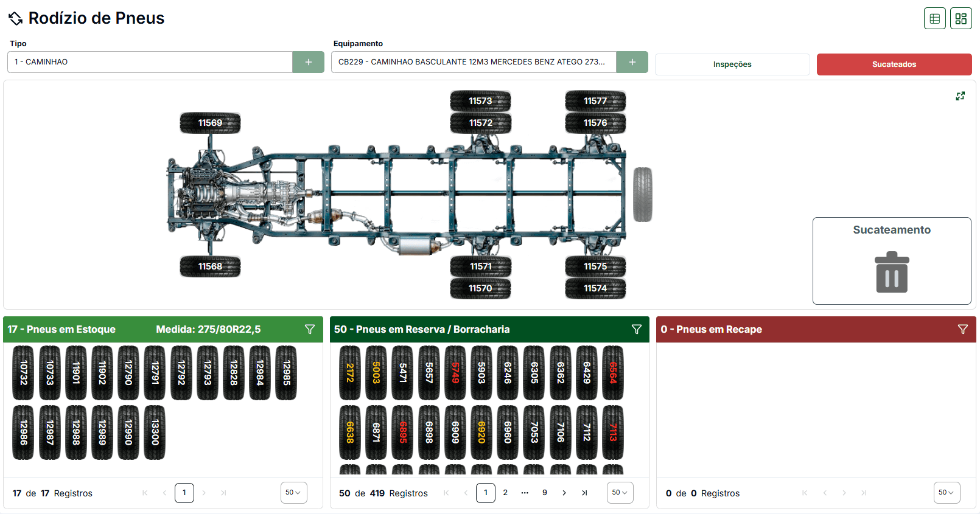Pick reserve tire 6564
This screenshot has height=514, width=980.
(x=613, y=373)
